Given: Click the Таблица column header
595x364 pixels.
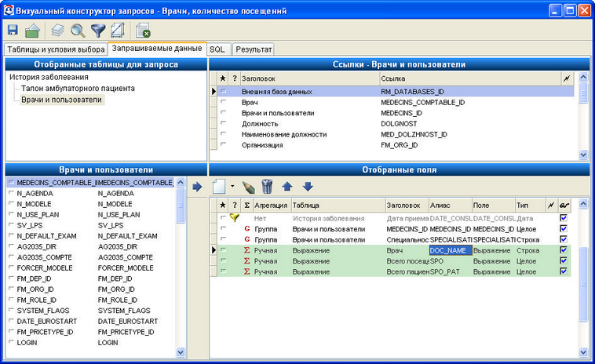Looking at the screenshot, I should click(338, 205).
